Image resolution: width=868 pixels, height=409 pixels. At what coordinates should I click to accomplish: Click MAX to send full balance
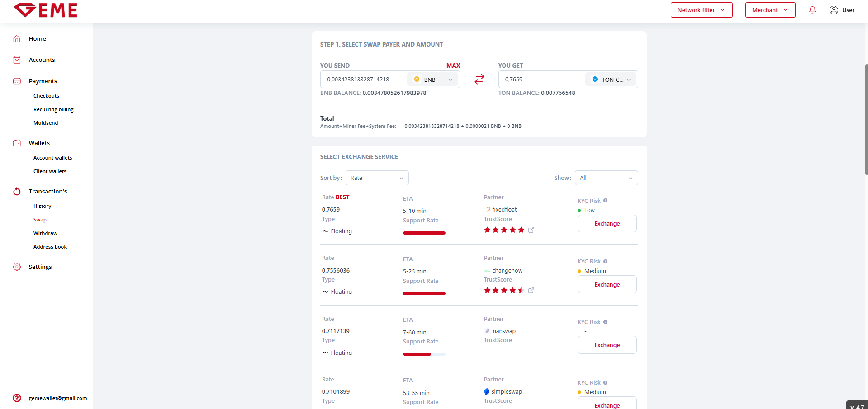tap(453, 66)
